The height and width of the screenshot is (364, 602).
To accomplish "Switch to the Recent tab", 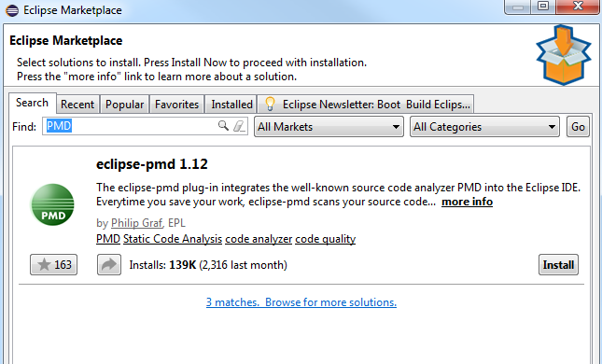I will coord(77,104).
